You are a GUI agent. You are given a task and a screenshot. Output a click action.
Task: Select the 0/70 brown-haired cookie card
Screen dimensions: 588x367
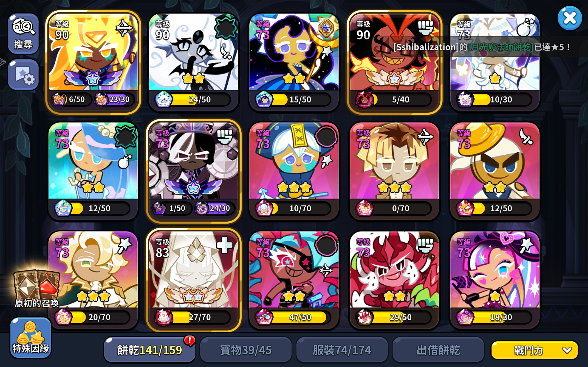pos(394,171)
